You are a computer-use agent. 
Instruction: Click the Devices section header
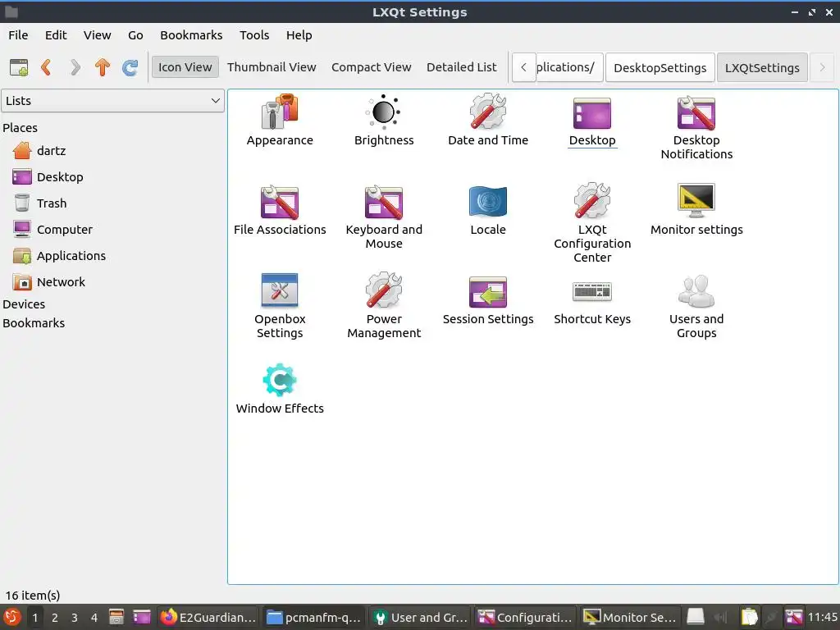coord(24,304)
